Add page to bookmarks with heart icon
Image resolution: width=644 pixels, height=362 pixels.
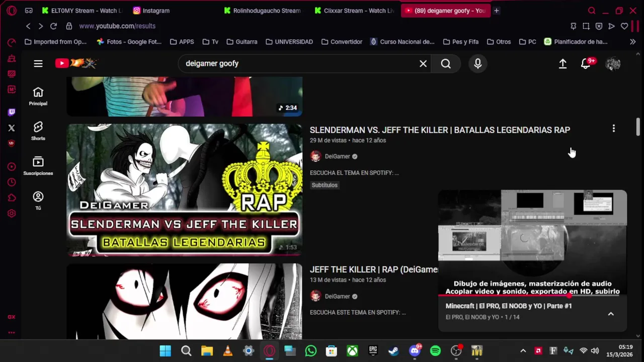pyautogui.click(x=624, y=26)
